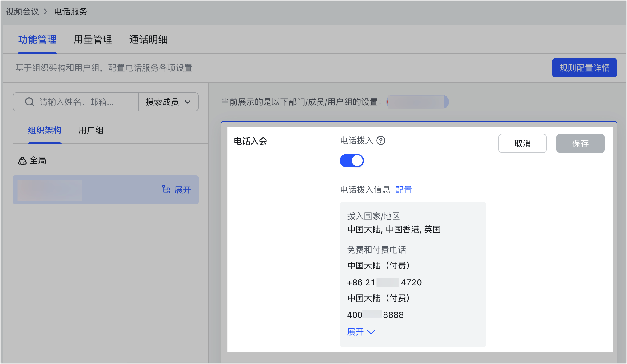Go to 视频会议 in the breadcrumb
This screenshot has width=627, height=364.
coord(22,11)
